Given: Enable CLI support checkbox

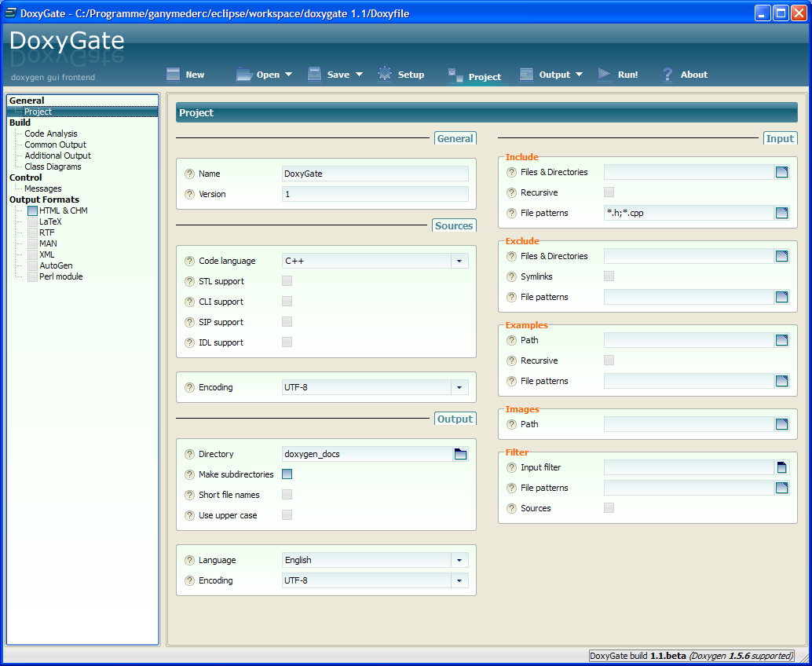Looking at the screenshot, I should pyautogui.click(x=287, y=302).
